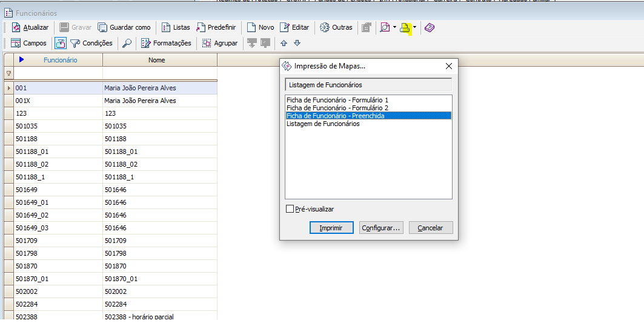Click the purple help book icon
The width and height of the screenshot is (644, 326).
tap(429, 27)
